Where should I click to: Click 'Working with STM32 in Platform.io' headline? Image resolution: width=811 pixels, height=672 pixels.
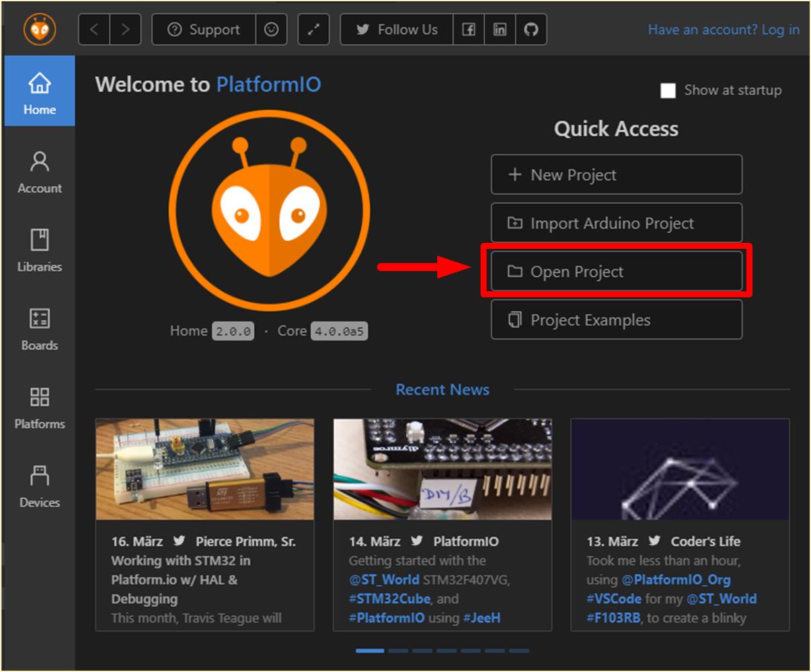coord(181,580)
